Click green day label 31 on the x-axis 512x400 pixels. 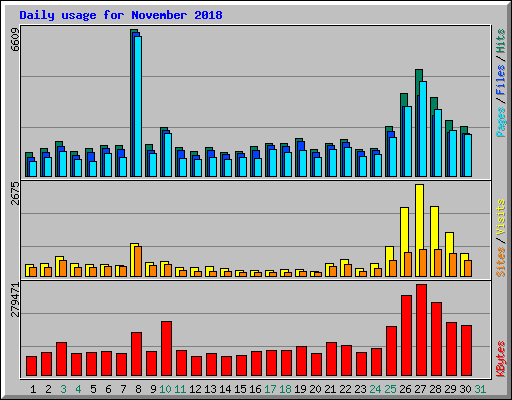(480, 389)
